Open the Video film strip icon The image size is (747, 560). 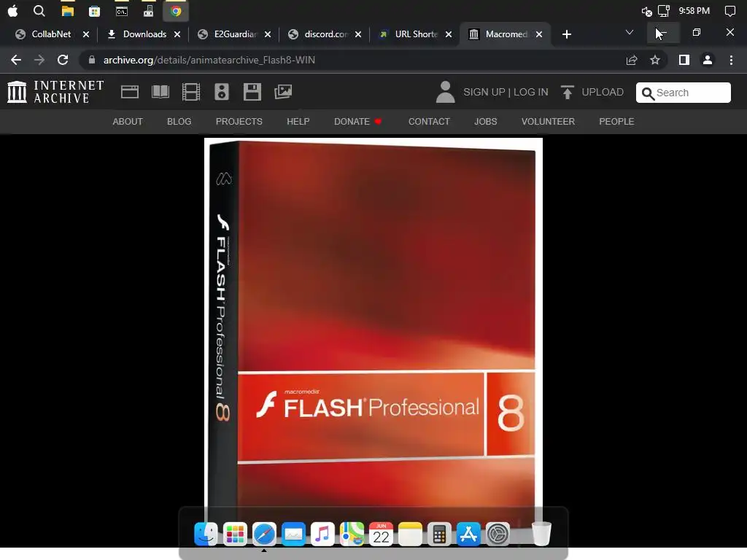tap(191, 92)
